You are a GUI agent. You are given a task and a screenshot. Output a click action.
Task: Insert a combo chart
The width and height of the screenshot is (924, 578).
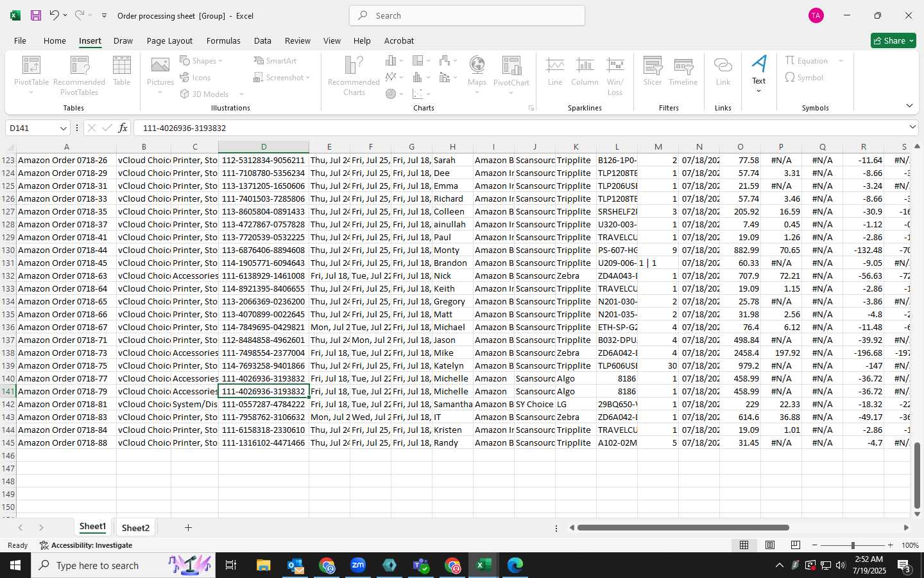pyautogui.click(x=448, y=77)
